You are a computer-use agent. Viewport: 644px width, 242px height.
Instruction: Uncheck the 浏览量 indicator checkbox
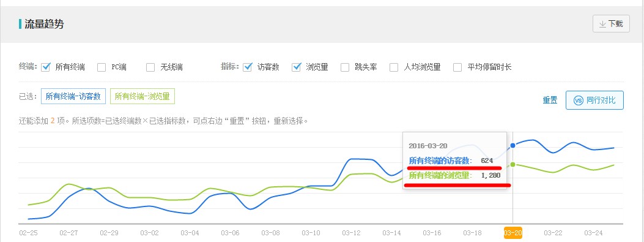[296, 67]
